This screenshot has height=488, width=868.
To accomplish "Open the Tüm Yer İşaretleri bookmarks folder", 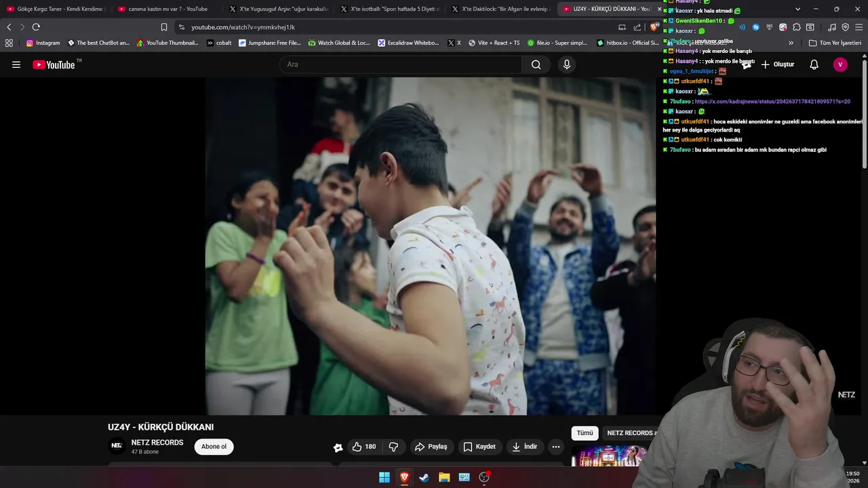I will [x=835, y=43].
